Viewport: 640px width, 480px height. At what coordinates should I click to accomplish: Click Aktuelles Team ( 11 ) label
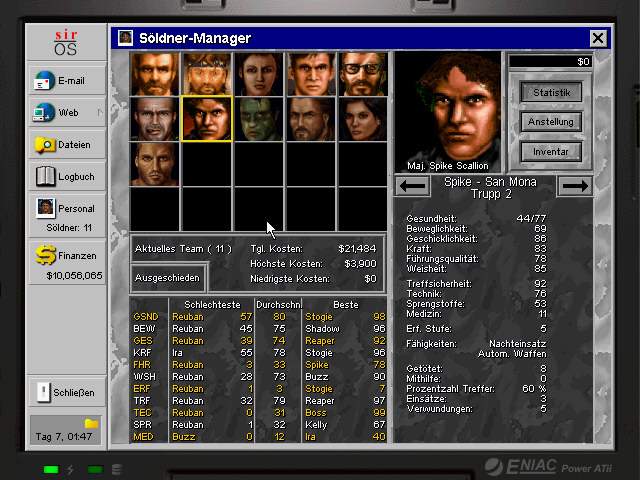183,249
